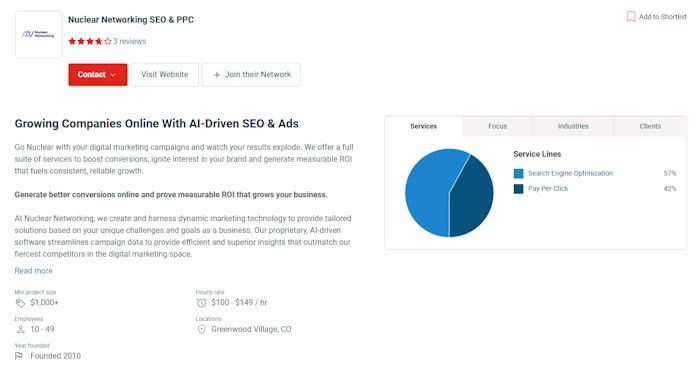This screenshot has width=700, height=373.
Task: Expand the red Contact dropdown button
Action: pos(98,75)
